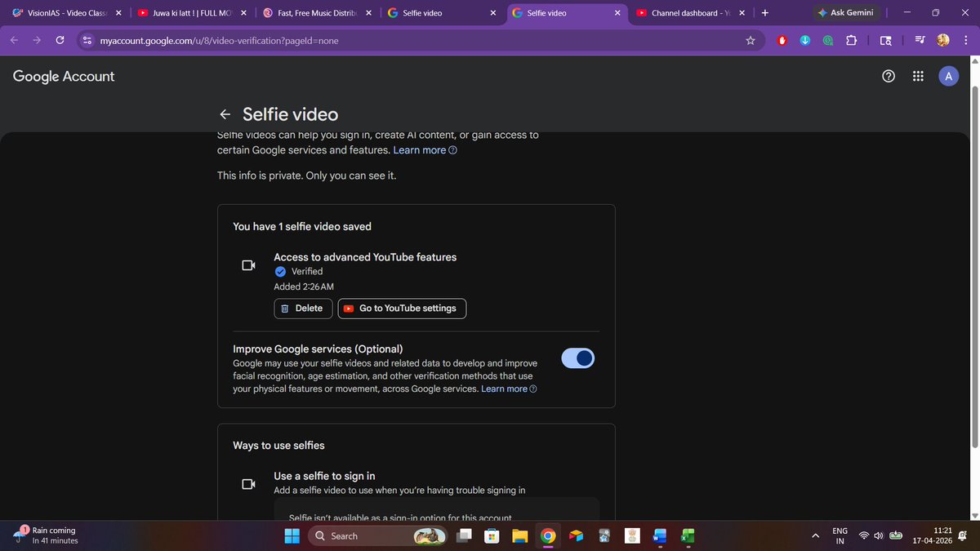Click the browser forward navigation arrow
The image size is (980, 551).
coord(37,40)
